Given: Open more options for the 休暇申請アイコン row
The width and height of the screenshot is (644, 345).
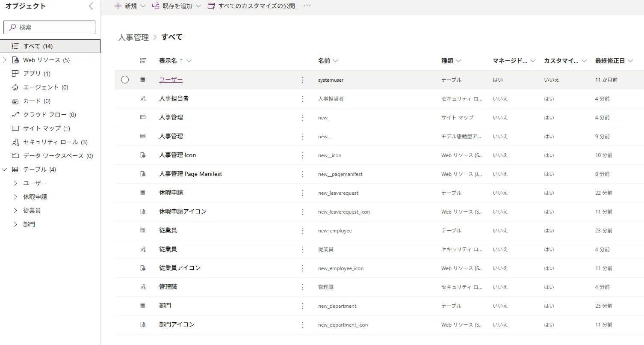Looking at the screenshot, I should coord(303,212).
